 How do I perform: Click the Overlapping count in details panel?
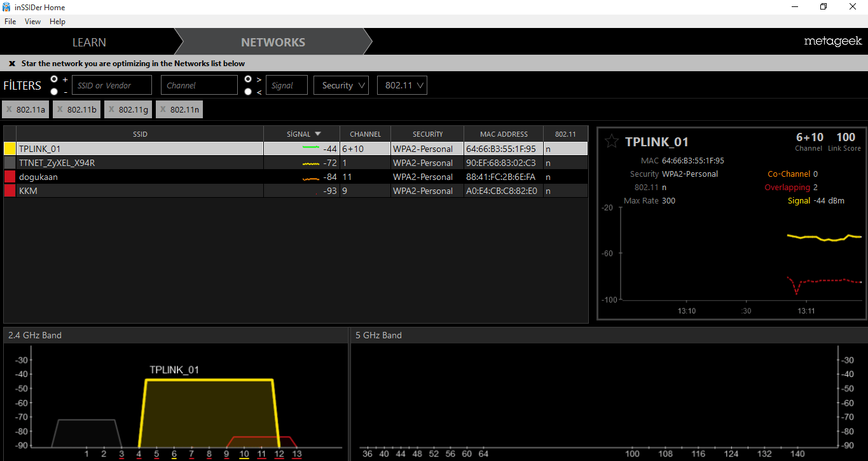pyautogui.click(x=815, y=188)
